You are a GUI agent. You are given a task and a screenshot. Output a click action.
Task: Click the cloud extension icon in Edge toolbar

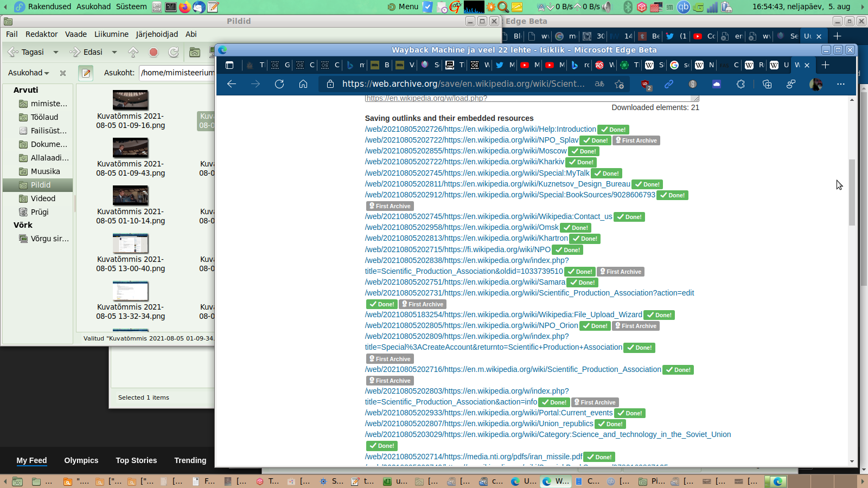click(717, 84)
